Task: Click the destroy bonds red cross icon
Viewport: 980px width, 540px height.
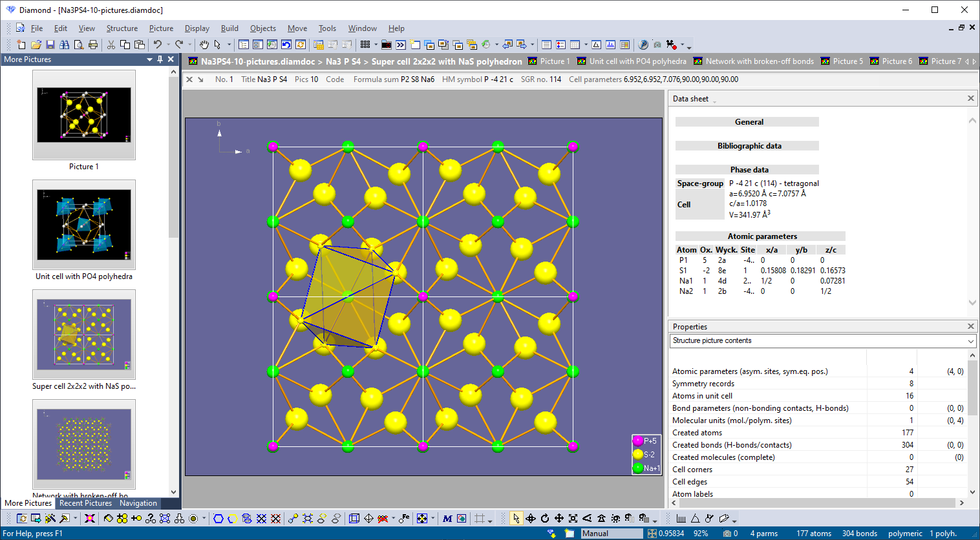Action: (276, 518)
